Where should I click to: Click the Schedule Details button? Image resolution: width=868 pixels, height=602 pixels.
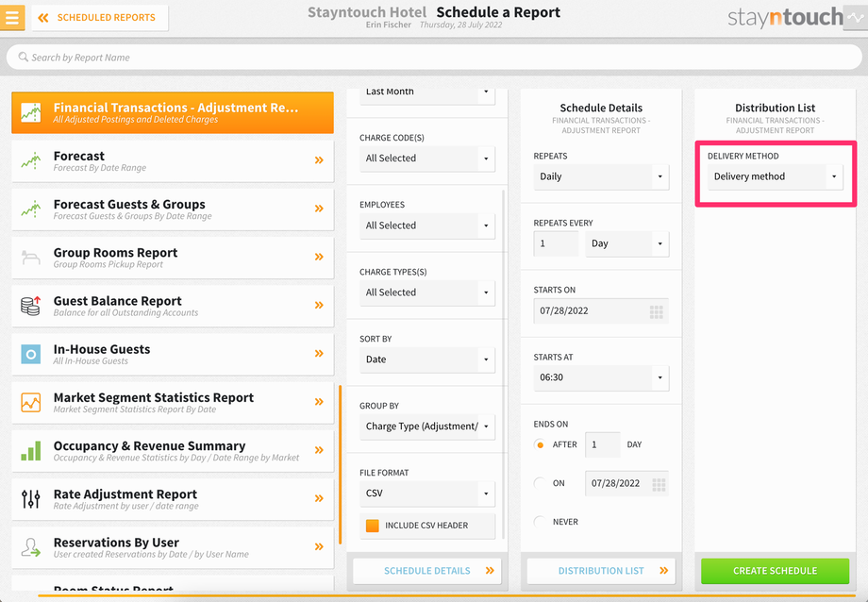[x=427, y=571]
